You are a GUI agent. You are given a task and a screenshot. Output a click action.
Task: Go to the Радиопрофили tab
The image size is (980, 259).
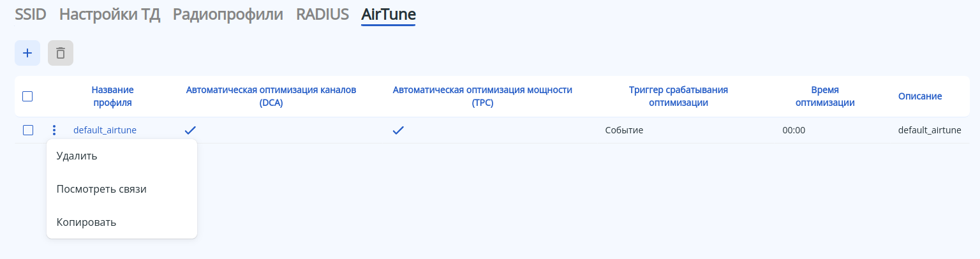[x=228, y=14]
